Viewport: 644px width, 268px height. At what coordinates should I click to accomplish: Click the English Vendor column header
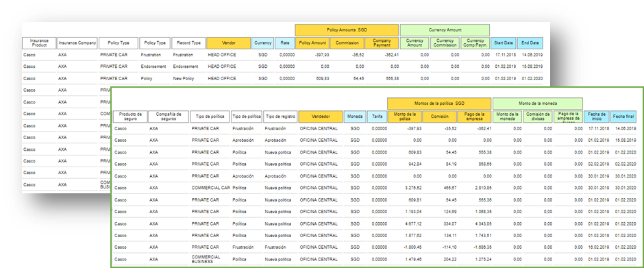tap(228, 42)
